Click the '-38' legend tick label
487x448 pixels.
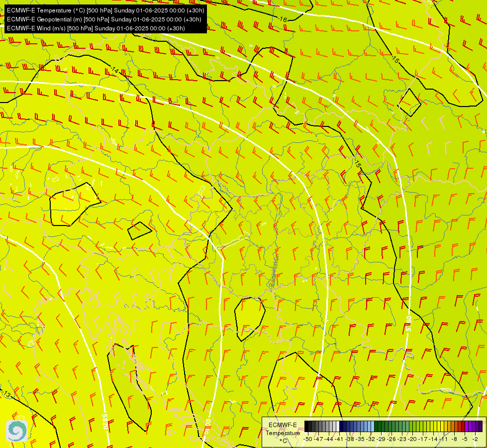pyautogui.click(x=349, y=440)
